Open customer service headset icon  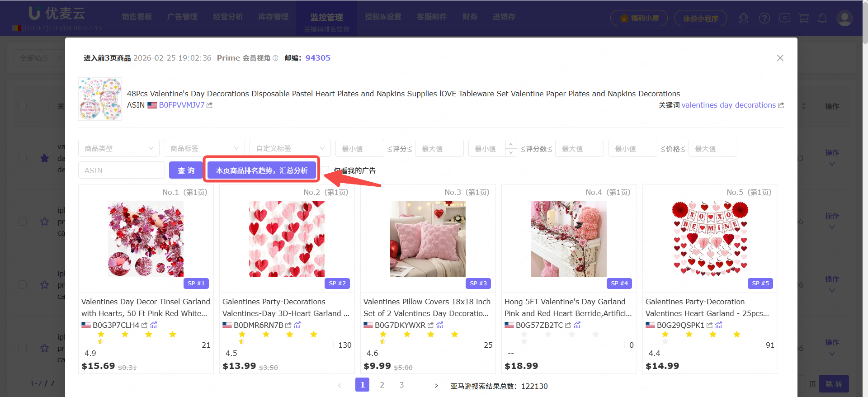click(744, 18)
